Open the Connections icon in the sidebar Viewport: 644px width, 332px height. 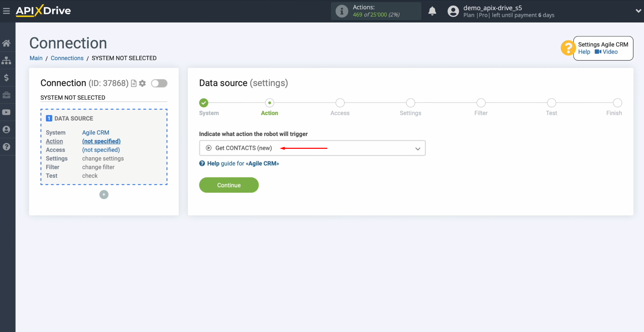(x=7, y=60)
